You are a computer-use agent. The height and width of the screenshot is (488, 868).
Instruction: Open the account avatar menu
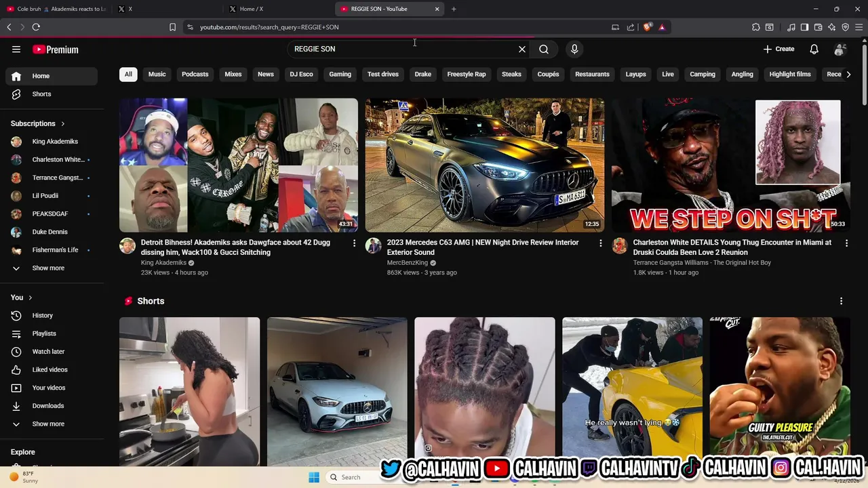[x=840, y=49]
